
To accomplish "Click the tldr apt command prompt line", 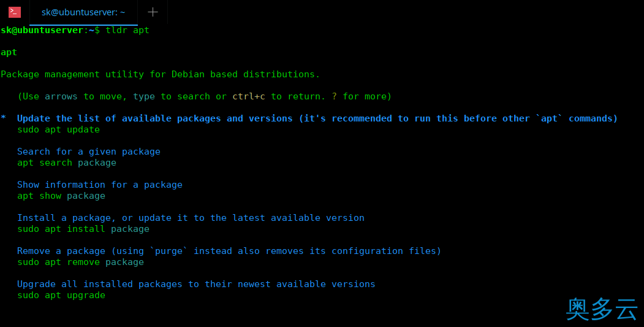I will (75, 30).
